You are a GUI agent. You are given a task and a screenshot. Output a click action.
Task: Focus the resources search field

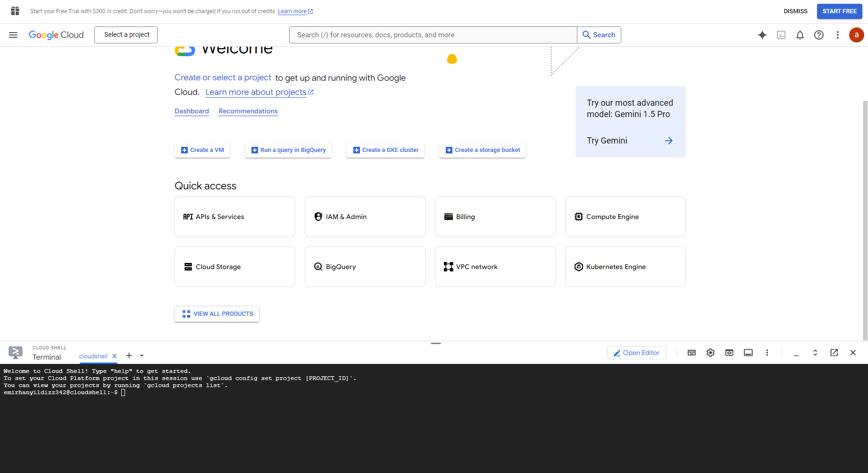(x=433, y=35)
